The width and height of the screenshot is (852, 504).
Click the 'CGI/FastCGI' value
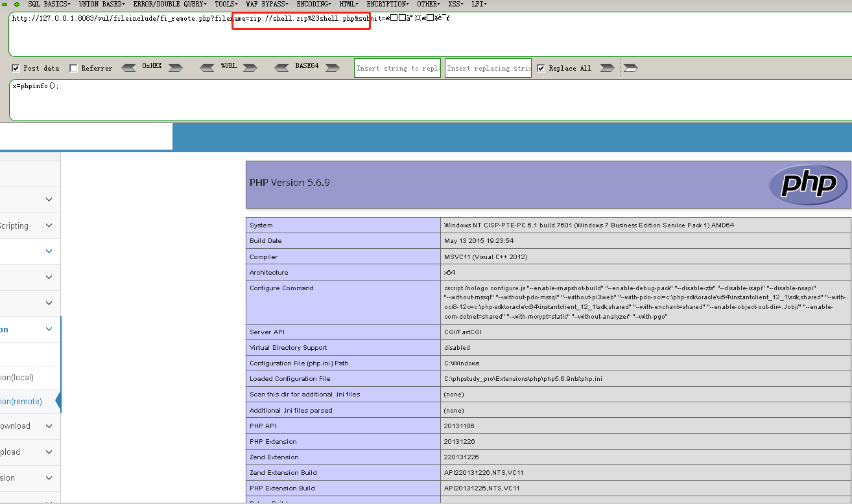click(462, 332)
